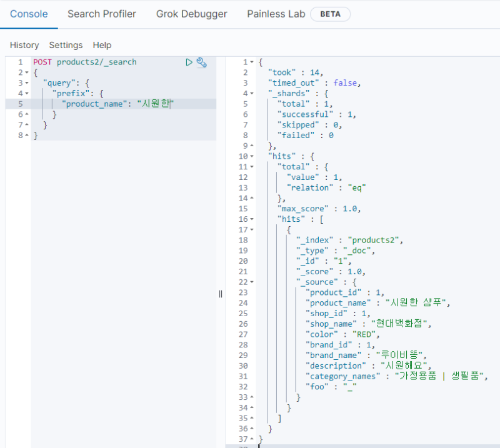Viewport: 500px width, 448px height.
Task: Collapse the "_shards" object in response
Action: pos(251,94)
